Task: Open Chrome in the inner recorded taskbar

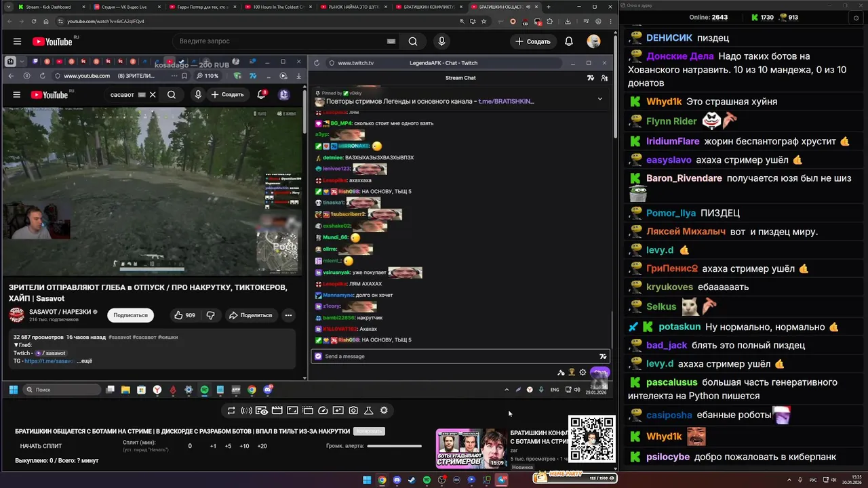Action: 252,390
